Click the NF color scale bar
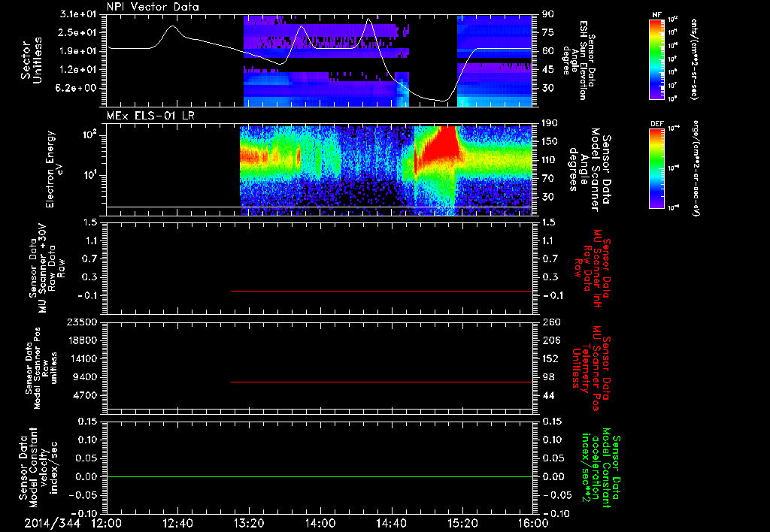The height and width of the screenshot is (532, 770). point(657,59)
